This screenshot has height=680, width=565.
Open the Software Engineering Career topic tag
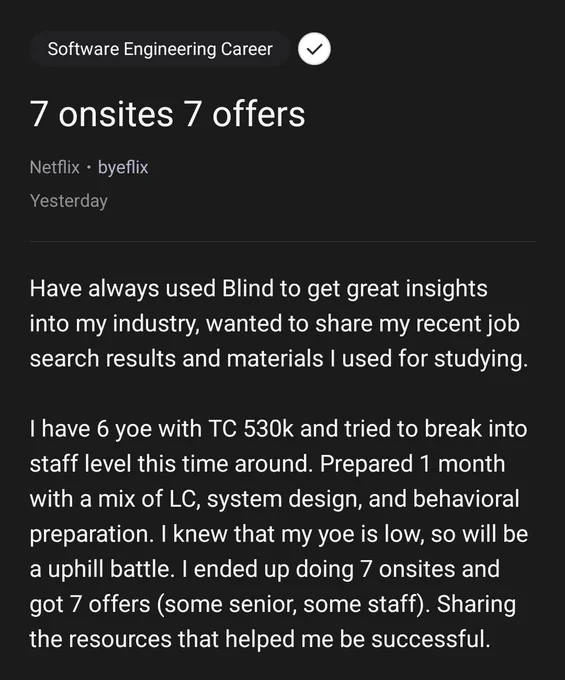(160, 49)
